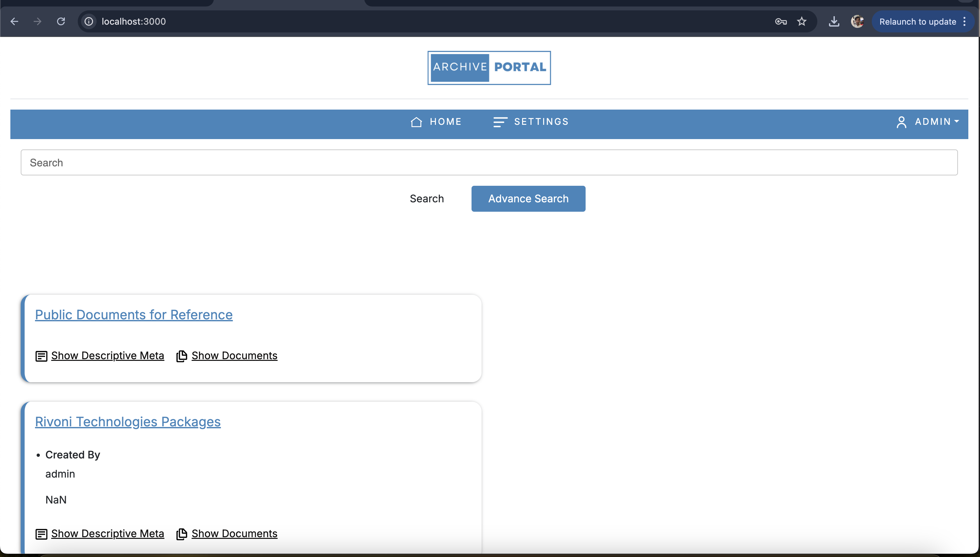Screen dimensions: 980x557
Task: Click documents icon in Rivoni card
Action: 181,534
